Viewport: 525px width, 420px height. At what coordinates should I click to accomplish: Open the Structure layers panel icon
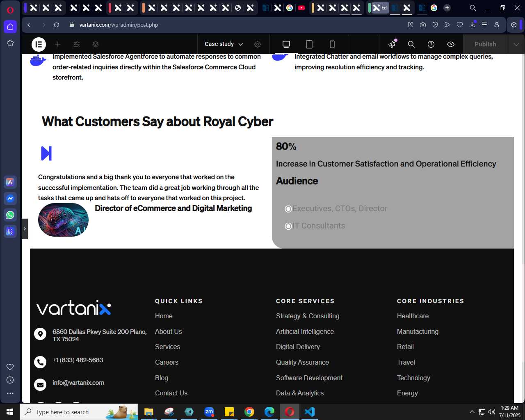pos(96,44)
